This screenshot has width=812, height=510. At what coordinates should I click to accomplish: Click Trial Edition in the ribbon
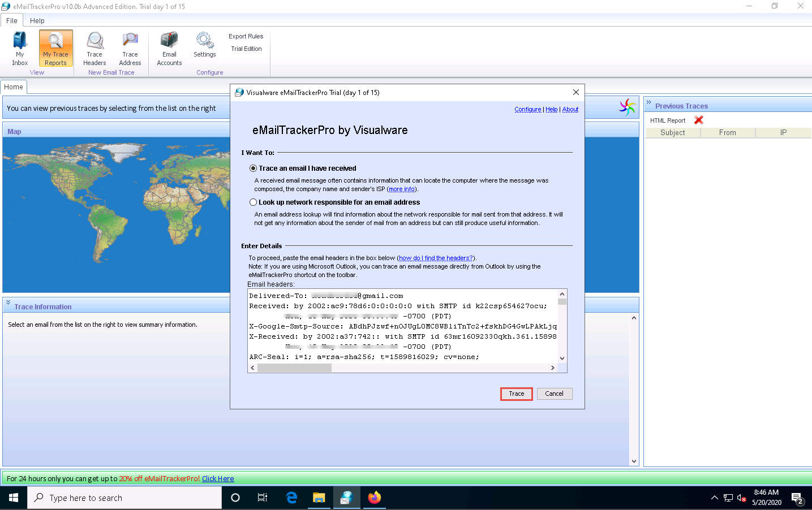246,49
